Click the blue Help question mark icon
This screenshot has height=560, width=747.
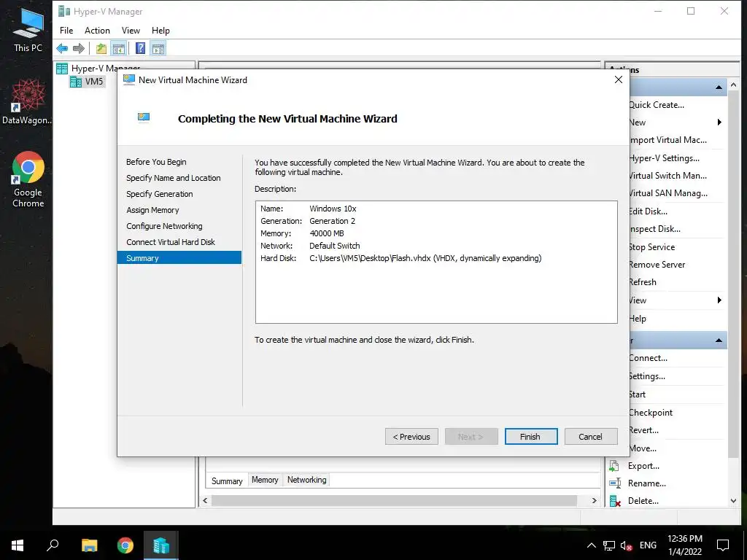141,48
